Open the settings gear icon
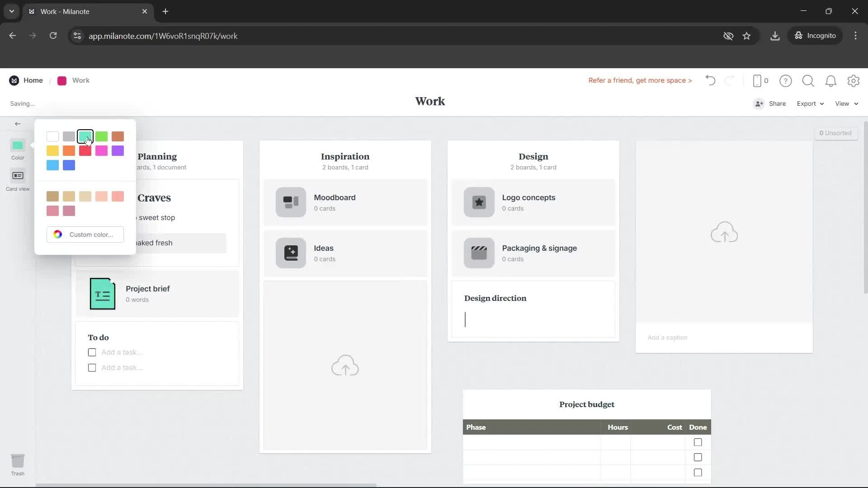Screen dimensions: 868x488 point(854,81)
